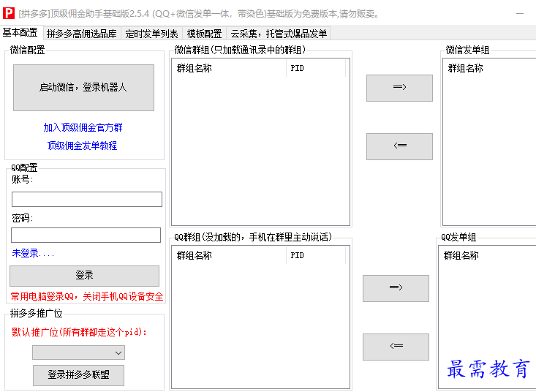Click 群组名称 header in QQ发单组 list
Screen dimensions: 536x392
tap(461, 255)
